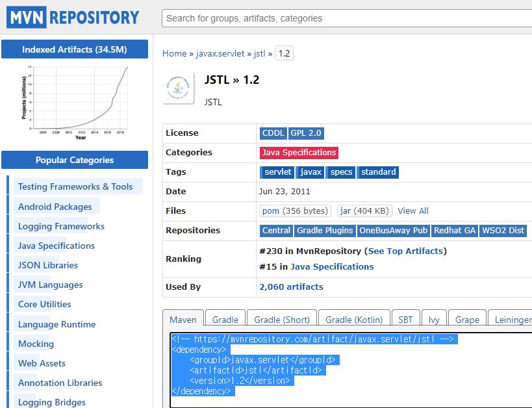The height and width of the screenshot is (408, 532).
Task: Switch to the Leiningen tab
Action: click(x=511, y=320)
